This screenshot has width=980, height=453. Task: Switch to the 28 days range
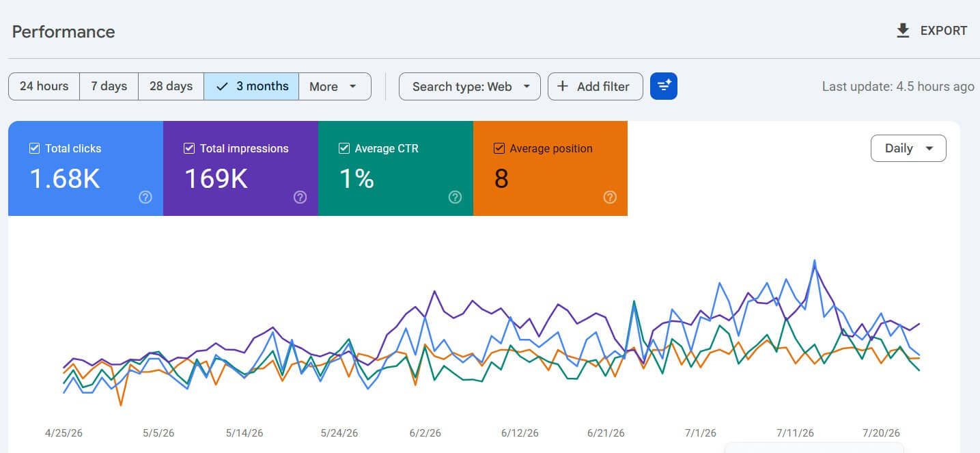click(x=171, y=86)
